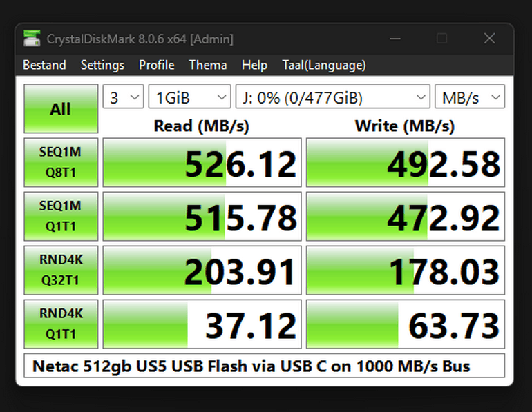Click the Write (MB/s) column header
This screenshot has height=412, width=532.
point(405,126)
